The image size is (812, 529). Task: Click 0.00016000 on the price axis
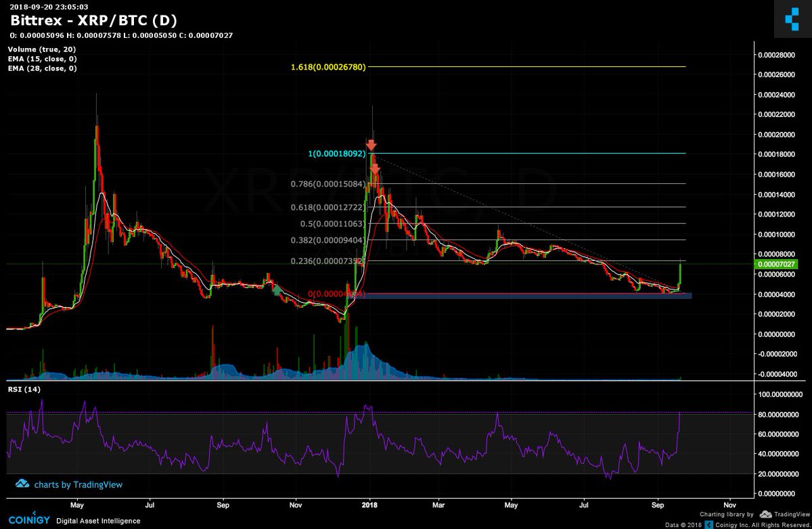(777, 175)
